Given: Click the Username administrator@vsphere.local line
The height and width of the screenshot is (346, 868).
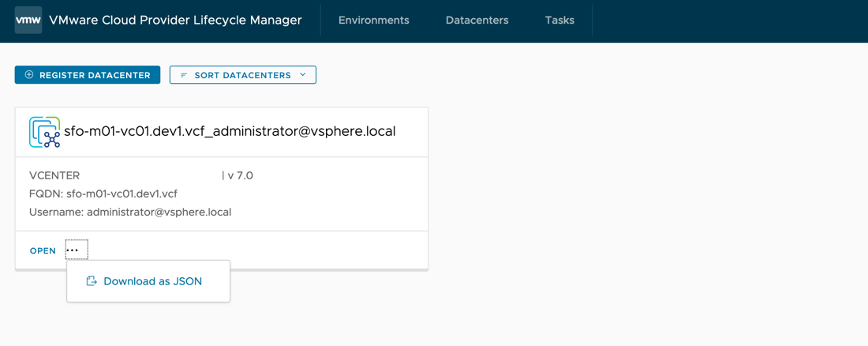Looking at the screenshot, I should (130, 212).
